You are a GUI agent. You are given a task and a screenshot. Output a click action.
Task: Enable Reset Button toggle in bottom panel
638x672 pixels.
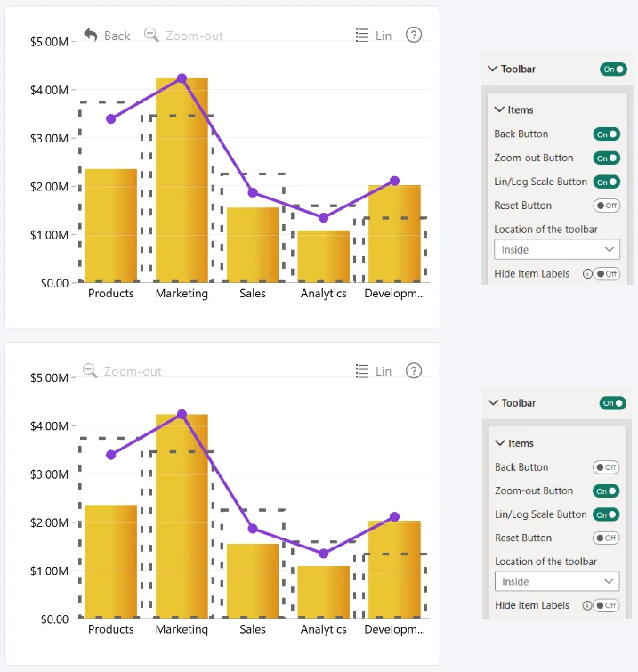pos(606,538)
